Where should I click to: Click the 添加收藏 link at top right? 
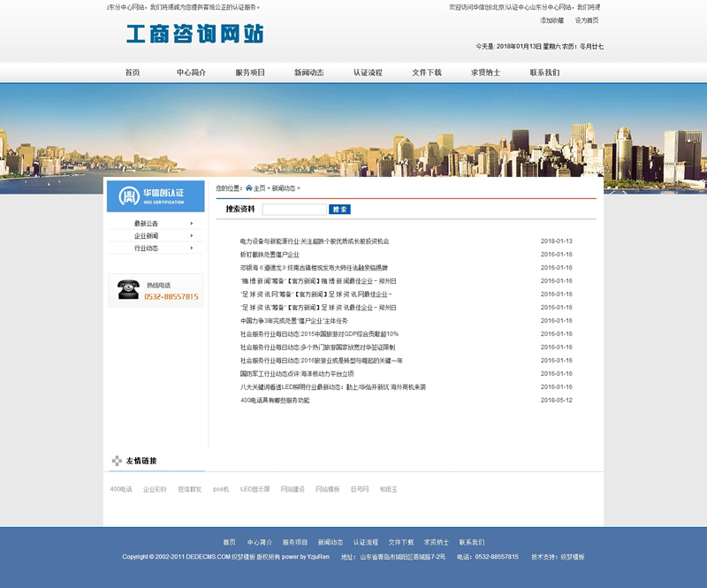point(551,19)
